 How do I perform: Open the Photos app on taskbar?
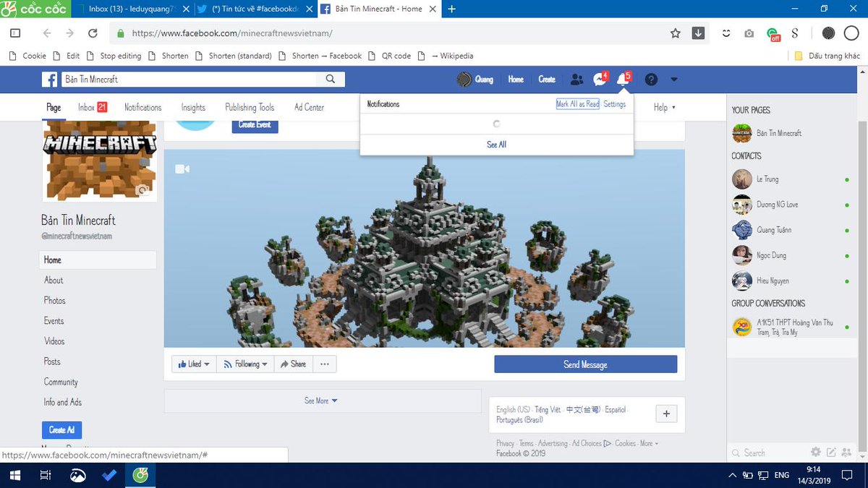(x=77, y=476)
